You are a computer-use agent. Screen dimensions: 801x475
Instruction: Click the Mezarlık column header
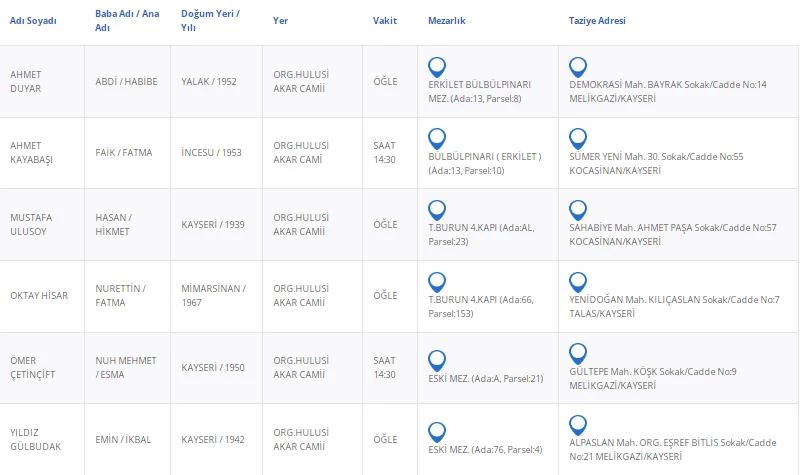point(446,20)
